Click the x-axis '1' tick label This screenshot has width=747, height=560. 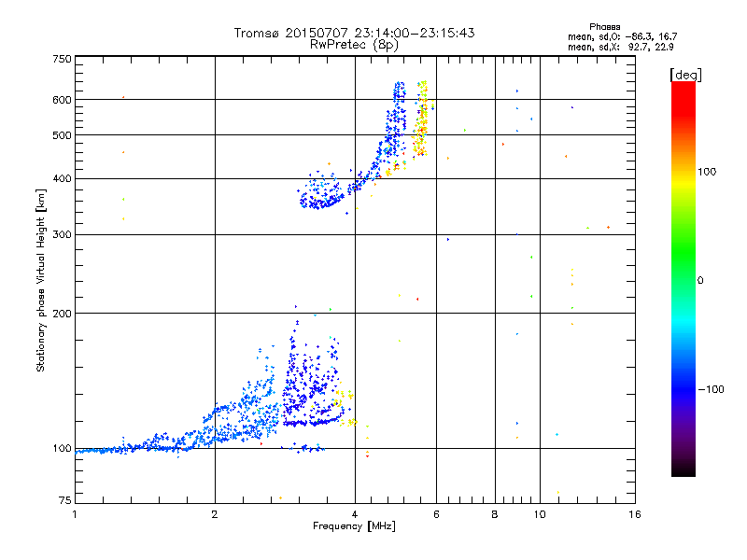[75, 514]
